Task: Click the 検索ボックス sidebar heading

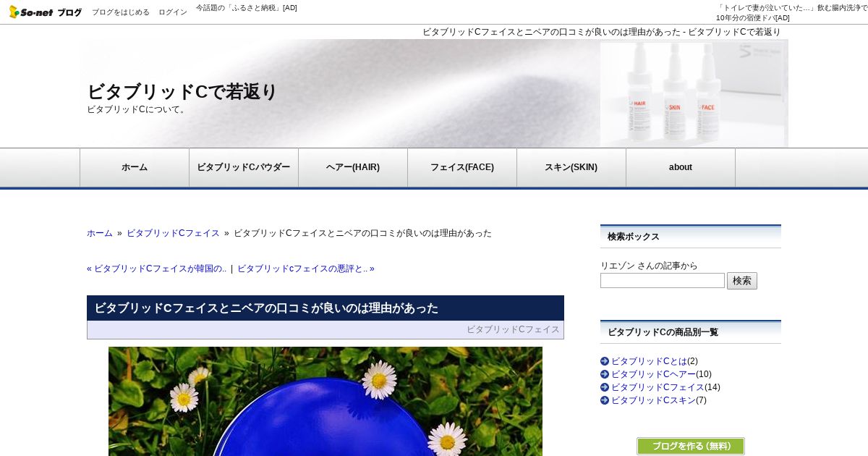Action: coord(634,237)
